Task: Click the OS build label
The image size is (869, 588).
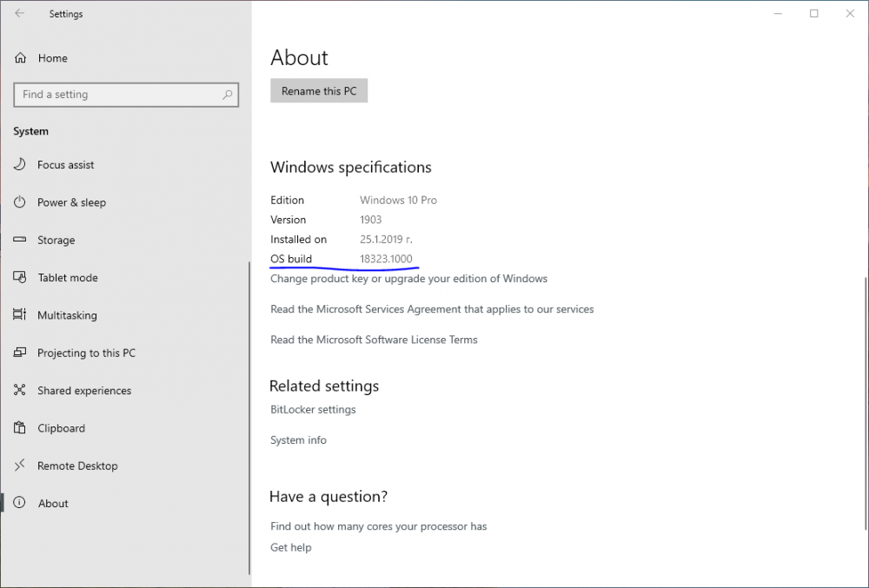Action: point(291,259)
